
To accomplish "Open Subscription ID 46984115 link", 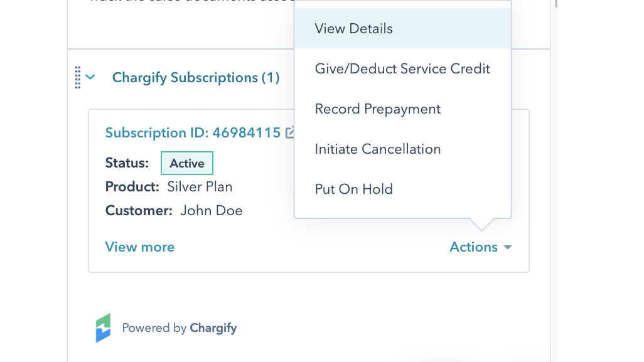I will [x=193, y=132].
